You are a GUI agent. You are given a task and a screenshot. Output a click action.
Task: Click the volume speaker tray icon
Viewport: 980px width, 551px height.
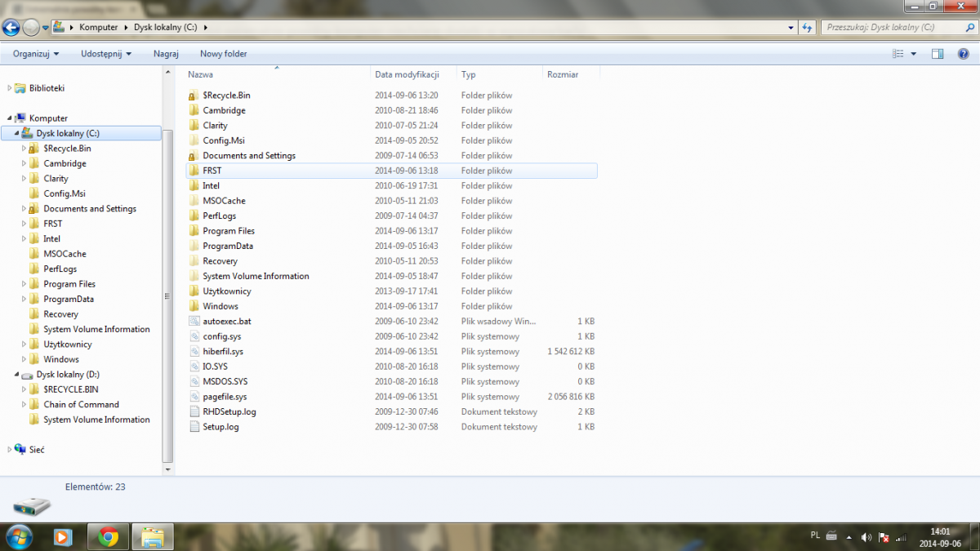tap(866, 537)
